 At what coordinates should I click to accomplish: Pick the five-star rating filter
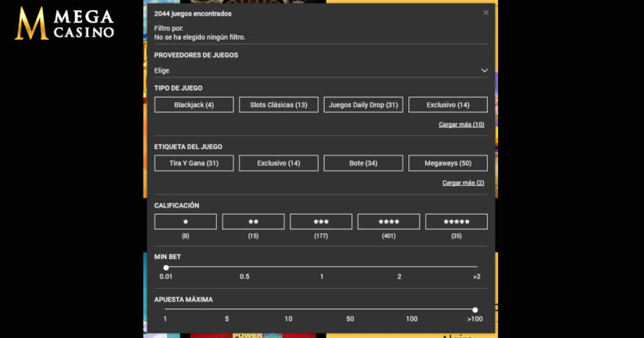tap(456, 222)
